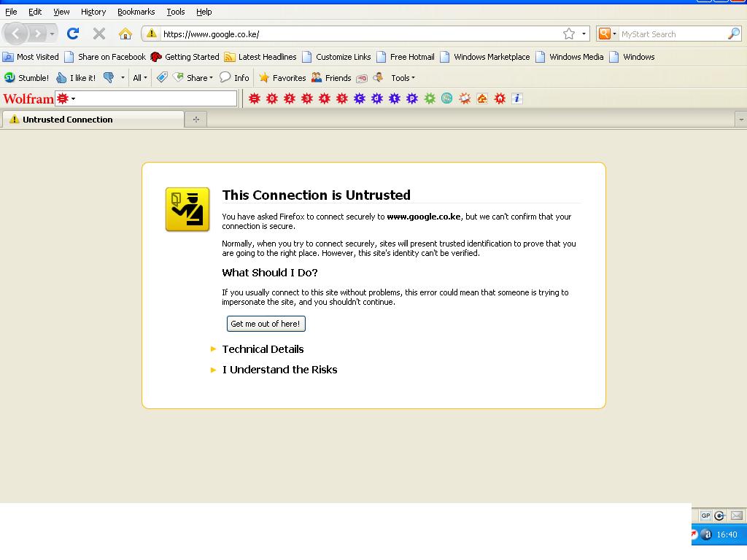This screenshot has width=747, height=560.
Task: Click the red Wolfram home spikey icon
Action: pos(500,98)
